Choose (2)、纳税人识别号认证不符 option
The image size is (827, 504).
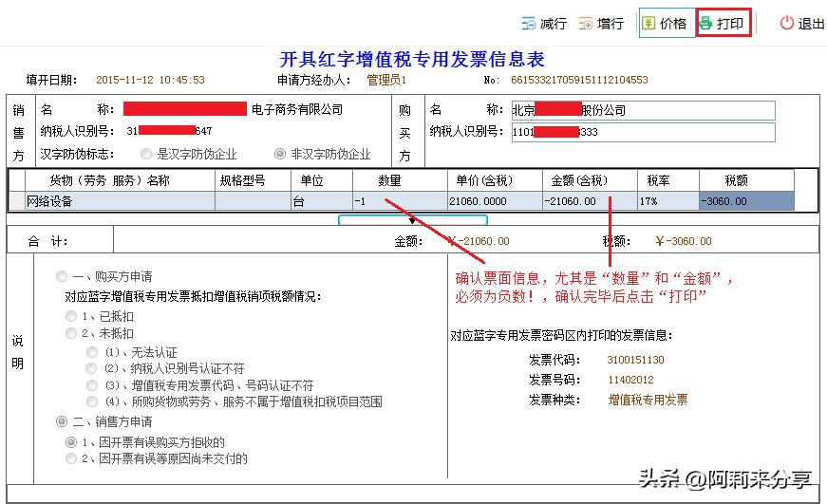click(92, 368)
